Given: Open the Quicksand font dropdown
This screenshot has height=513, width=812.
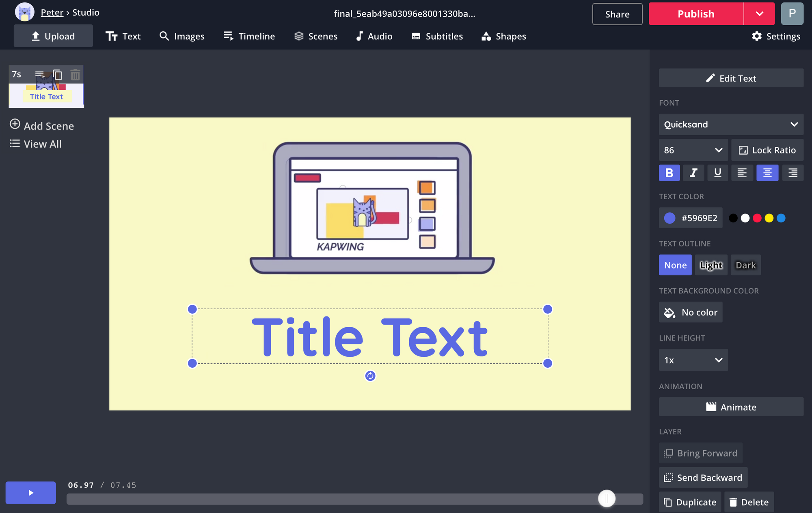Looking at the screenshot, I should pos(731,125).
